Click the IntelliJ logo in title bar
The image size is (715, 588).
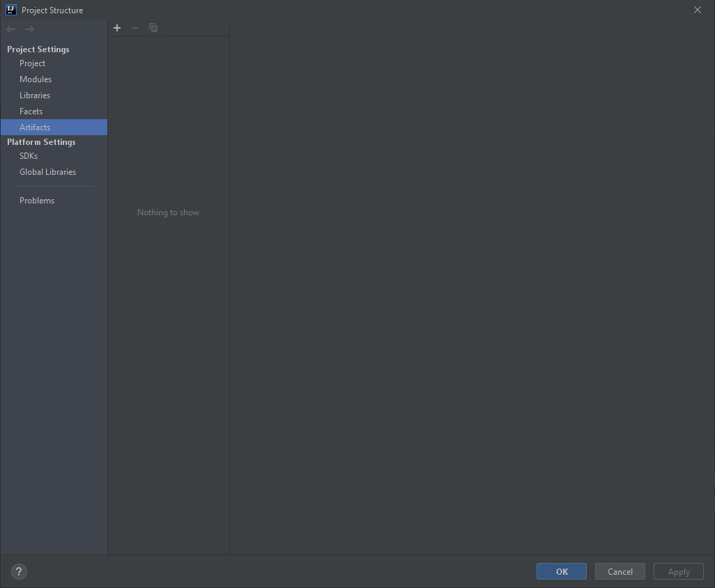click(11, 10)
